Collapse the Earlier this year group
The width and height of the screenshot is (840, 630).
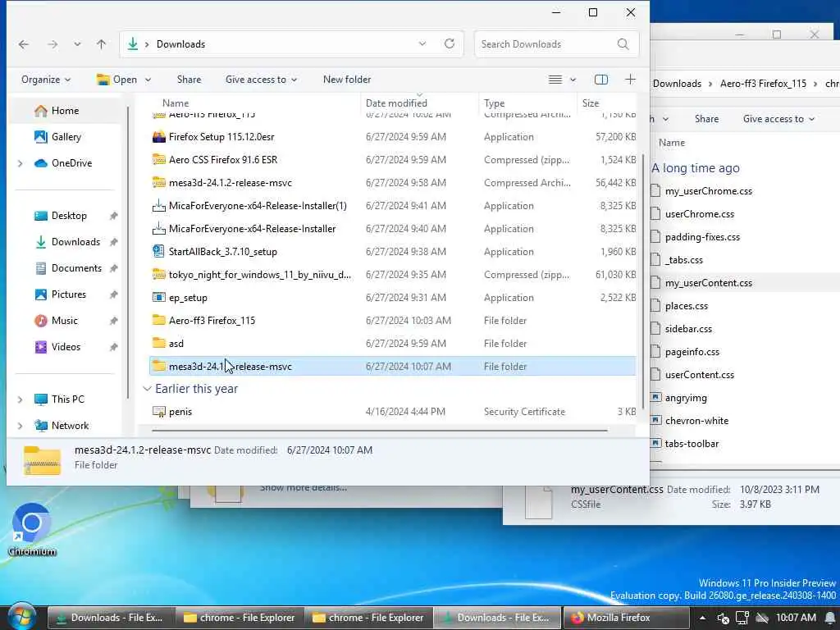[147, 390]
